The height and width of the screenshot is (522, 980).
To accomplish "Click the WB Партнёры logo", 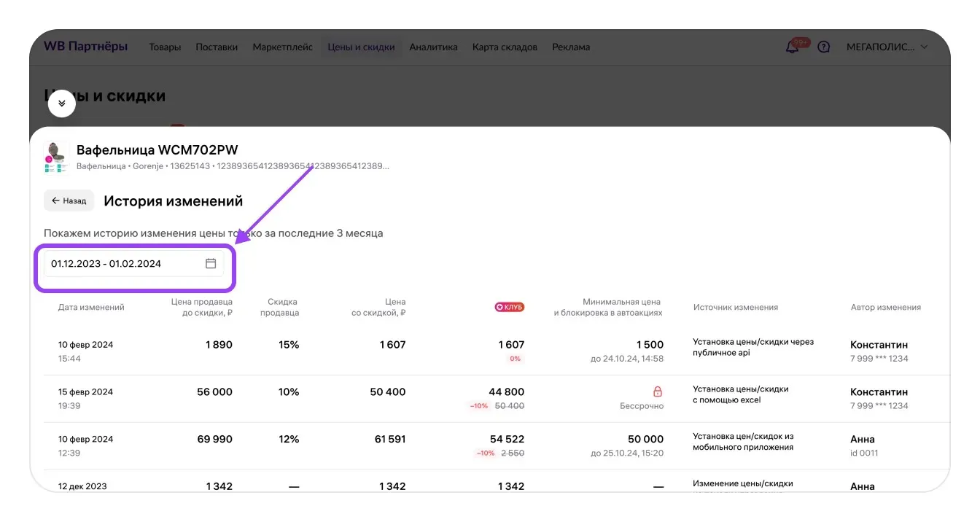I will 85,47.
